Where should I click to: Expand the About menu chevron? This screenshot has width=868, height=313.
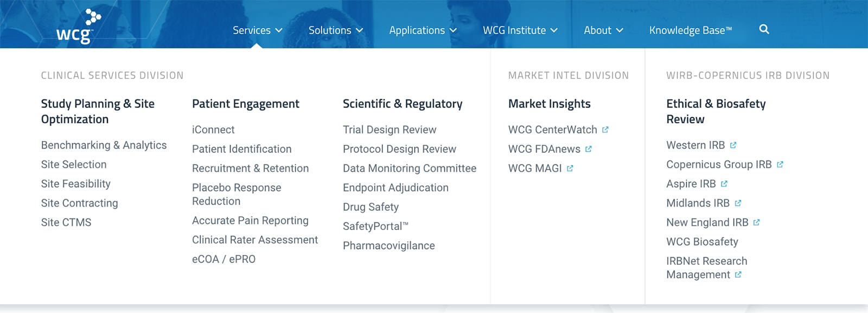pos(620,30)
